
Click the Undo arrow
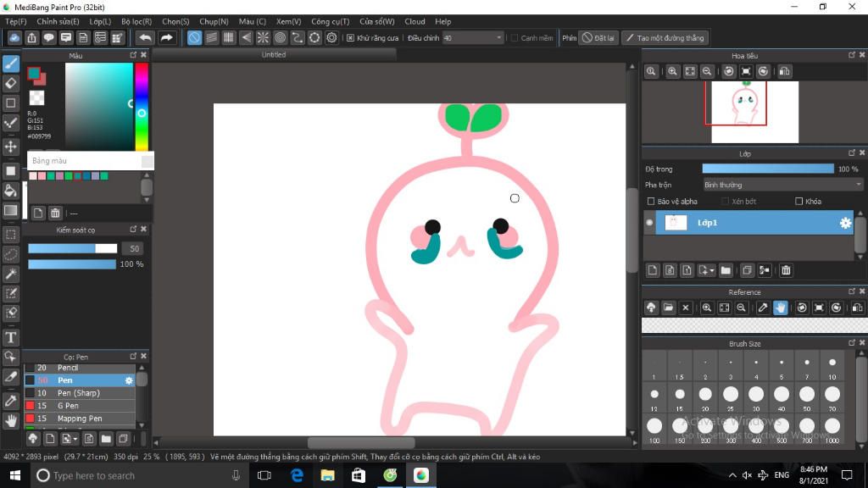point(145,37)
